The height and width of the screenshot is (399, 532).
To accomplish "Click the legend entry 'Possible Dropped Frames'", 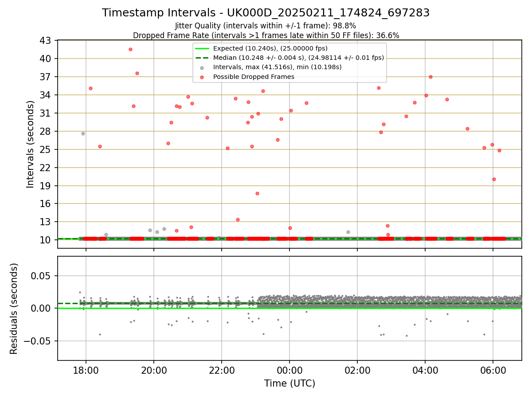I will (254, 77).
